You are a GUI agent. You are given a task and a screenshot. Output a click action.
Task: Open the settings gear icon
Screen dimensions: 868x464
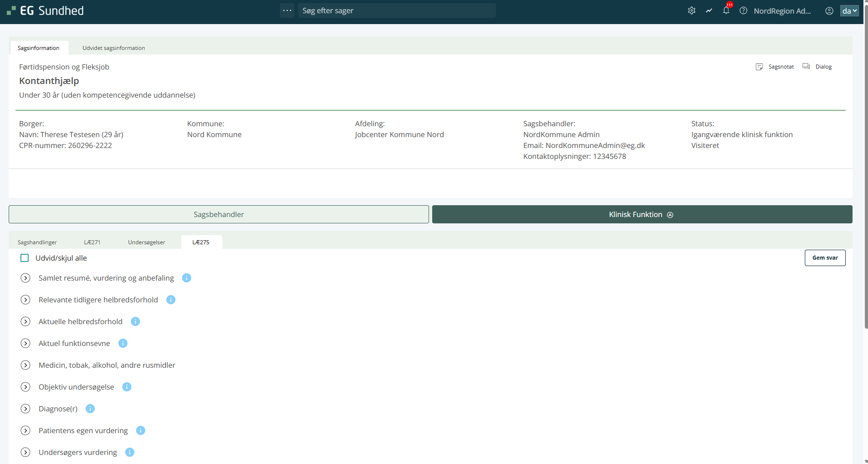tap(691, 10)
